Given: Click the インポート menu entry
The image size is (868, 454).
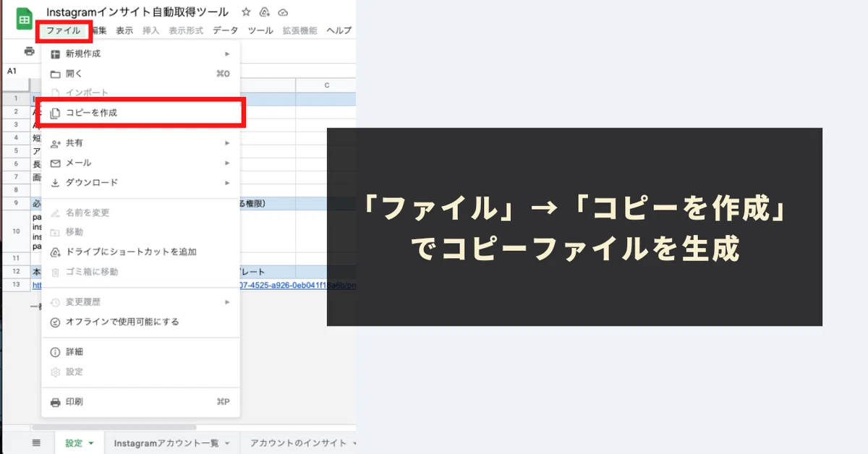Looking at the screenshot, I should (140, 93).
